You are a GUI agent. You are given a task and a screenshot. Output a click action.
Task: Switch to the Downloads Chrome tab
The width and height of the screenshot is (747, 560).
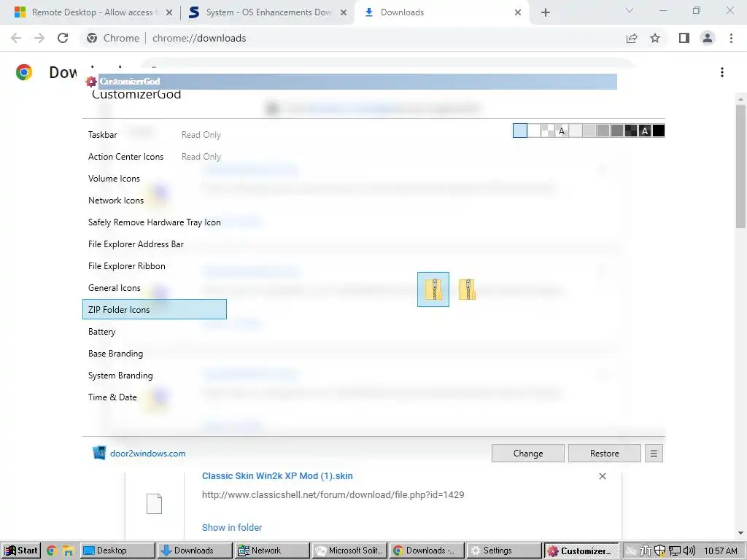441,12
